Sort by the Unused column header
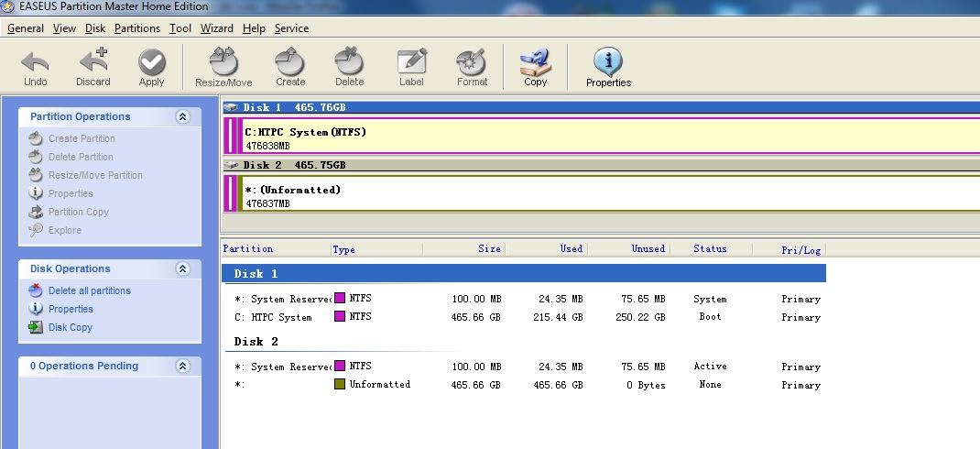This screenshot has width=980, height=449. pyautogui.click(x=628, y=249)
